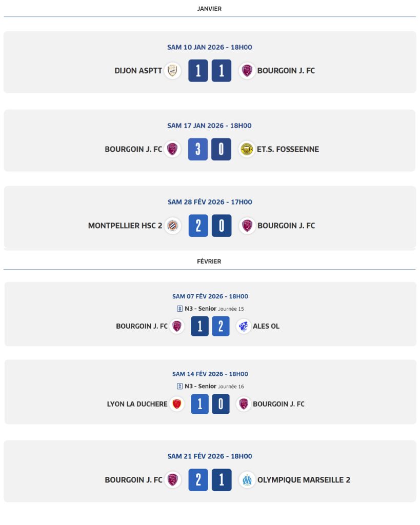
Task: Click the Olympique Marseille 2 logo
Action: [247, 480]
